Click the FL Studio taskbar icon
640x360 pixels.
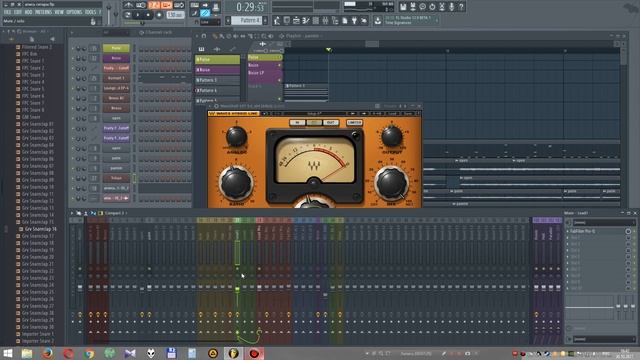click(233, 353)
